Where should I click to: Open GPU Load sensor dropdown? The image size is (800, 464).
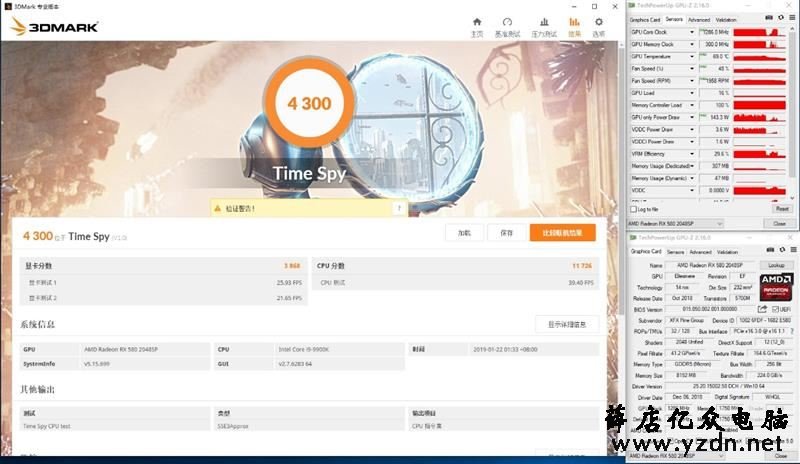coord(692,93)
